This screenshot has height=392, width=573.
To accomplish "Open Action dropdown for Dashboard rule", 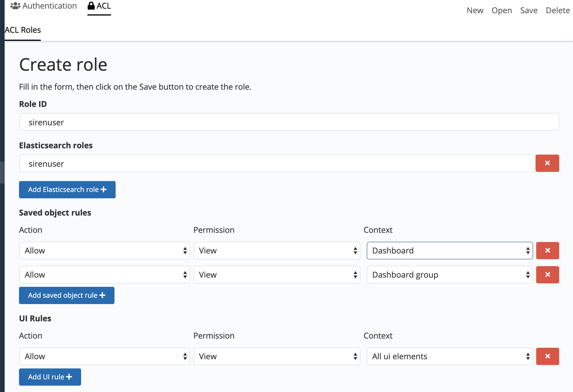I will 104,251.
